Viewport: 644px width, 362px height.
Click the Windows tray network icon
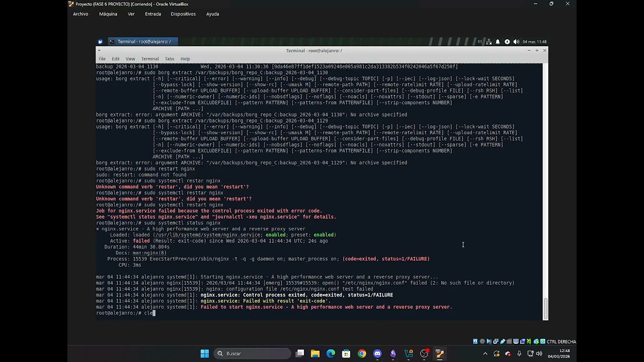tap(530, 353)
